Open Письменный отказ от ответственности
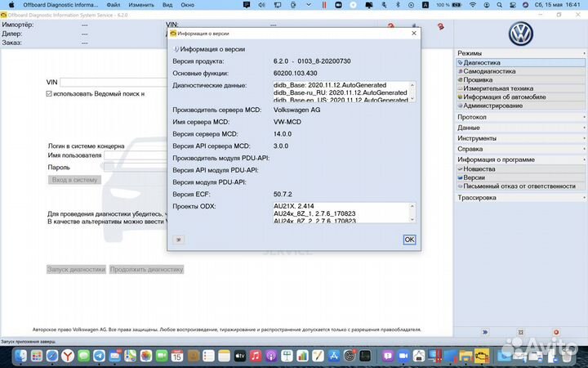Image resolution: width=588 pixels, height=368 pixels. pyautogui.click(x=521, y=186)
